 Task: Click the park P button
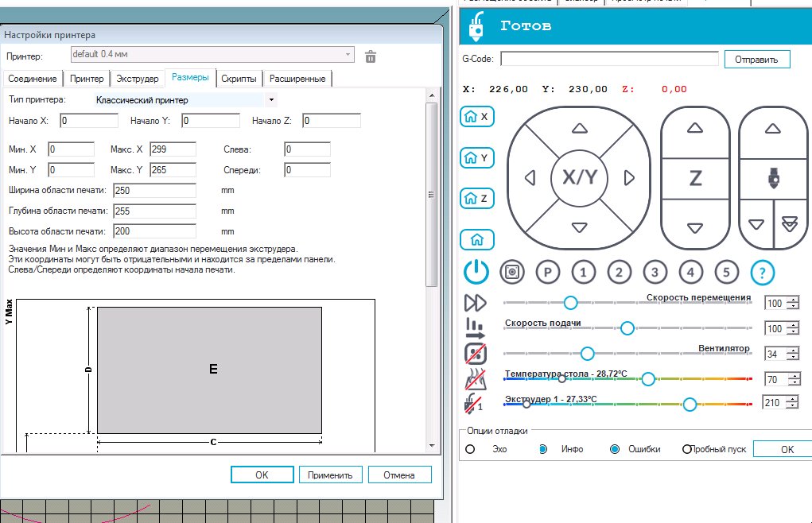[x=548, y=272]
